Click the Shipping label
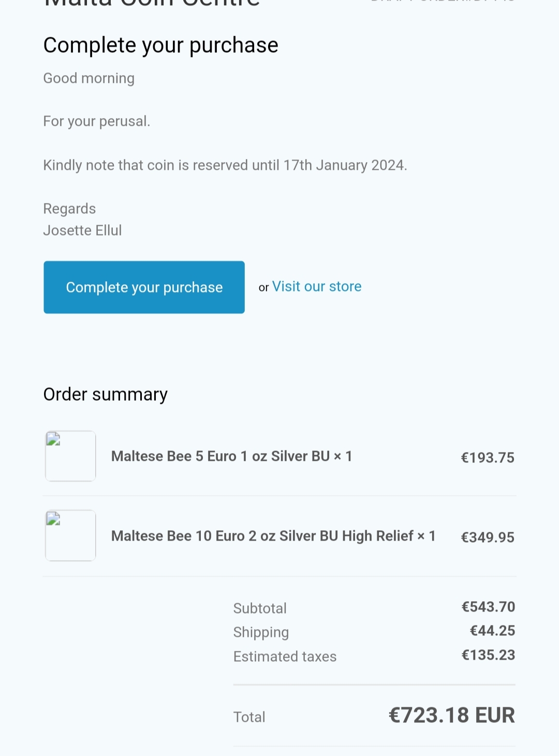The height and width of the screenshot is (756, 559). [x=261, y=632]
